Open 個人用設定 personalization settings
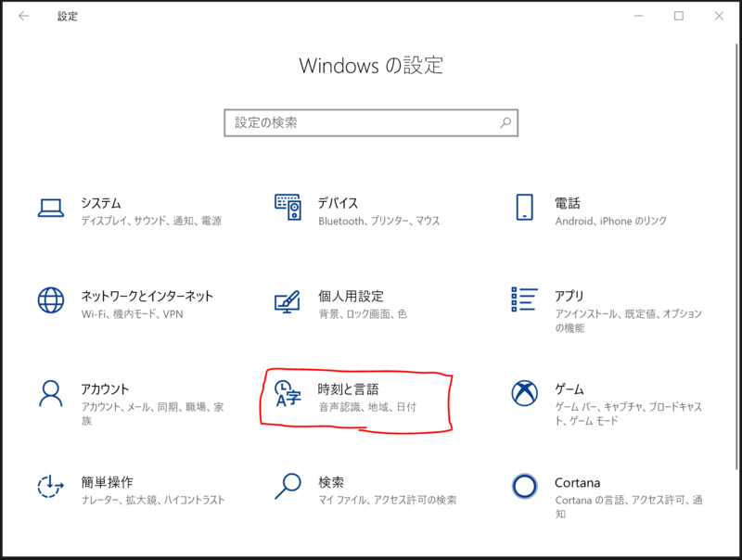742x560 pixels. (x=351, y=296)
